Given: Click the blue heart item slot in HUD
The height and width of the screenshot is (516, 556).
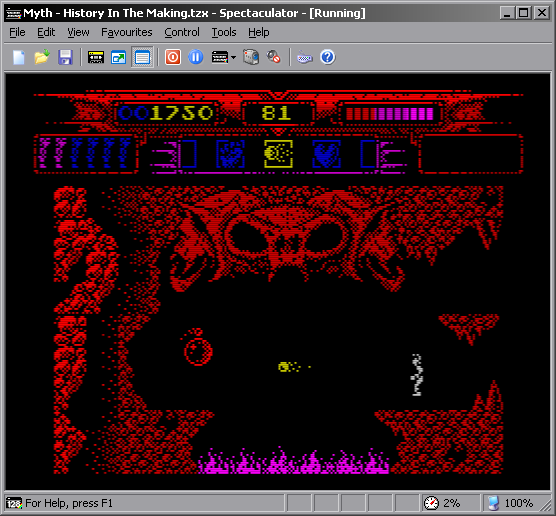Looking at the screenshot, I should (x=327, y=154).
